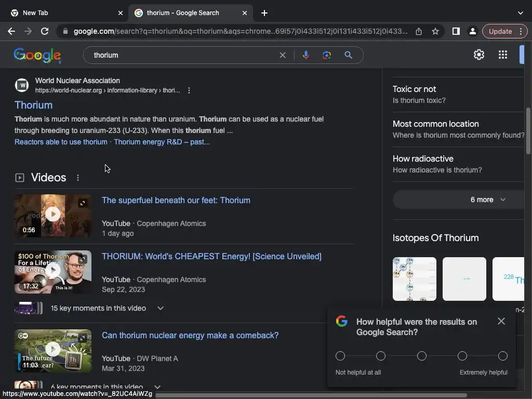Select the middle helpfulness rating radio
The height and width of the screenshot is (399, 532).
[x=422, y=356]
